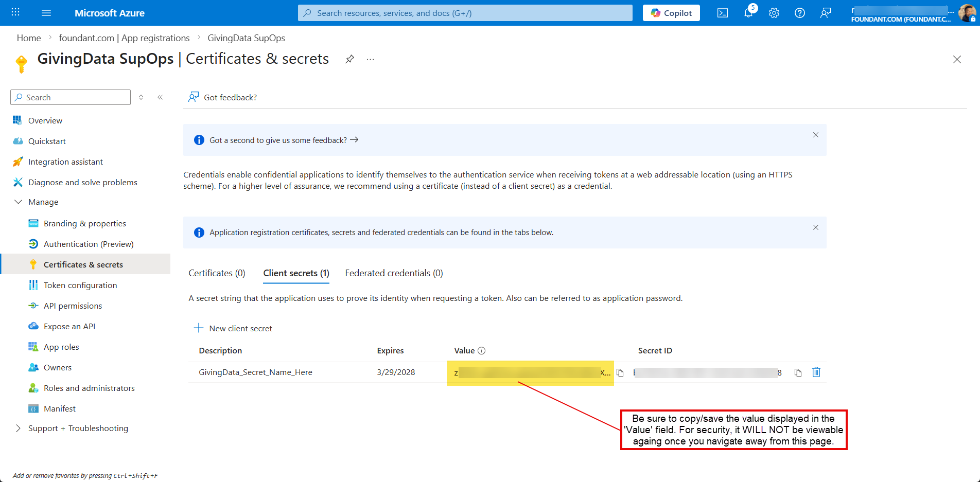Click the Microsoft Azure logo text
980x482 pixels.
tap(110, 13)
